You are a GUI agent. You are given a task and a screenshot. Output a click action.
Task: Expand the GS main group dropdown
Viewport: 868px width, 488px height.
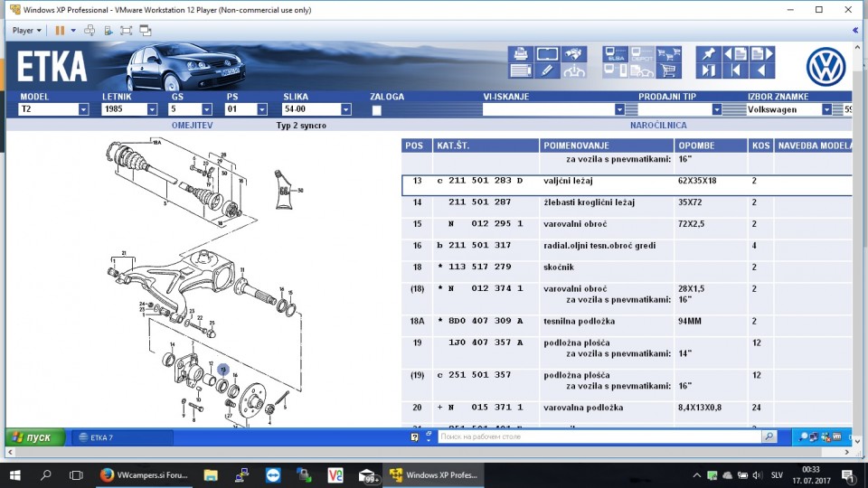[x=206, y=109]
